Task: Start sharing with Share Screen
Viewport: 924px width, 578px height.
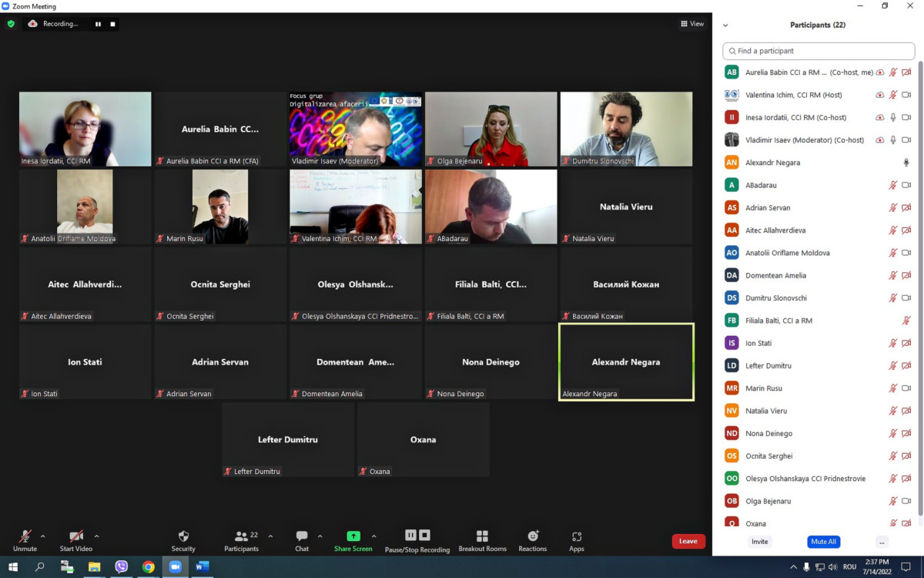Action: (x=353, y=539)
